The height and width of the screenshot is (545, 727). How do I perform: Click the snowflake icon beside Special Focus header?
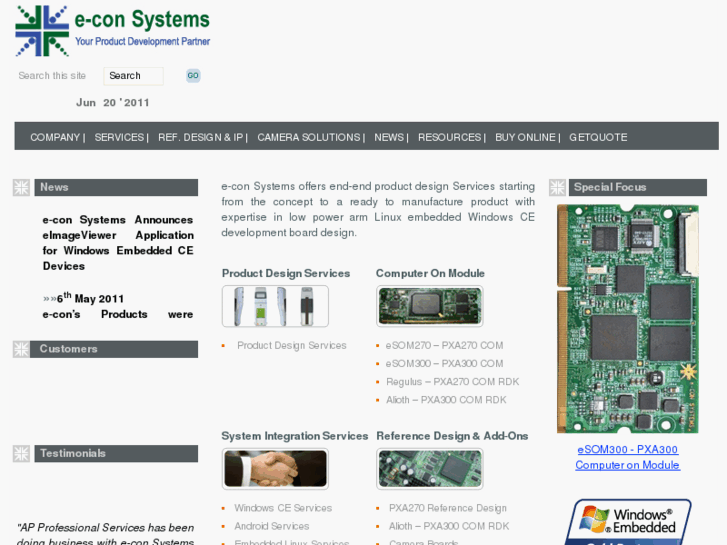click(x=557, y=187)
